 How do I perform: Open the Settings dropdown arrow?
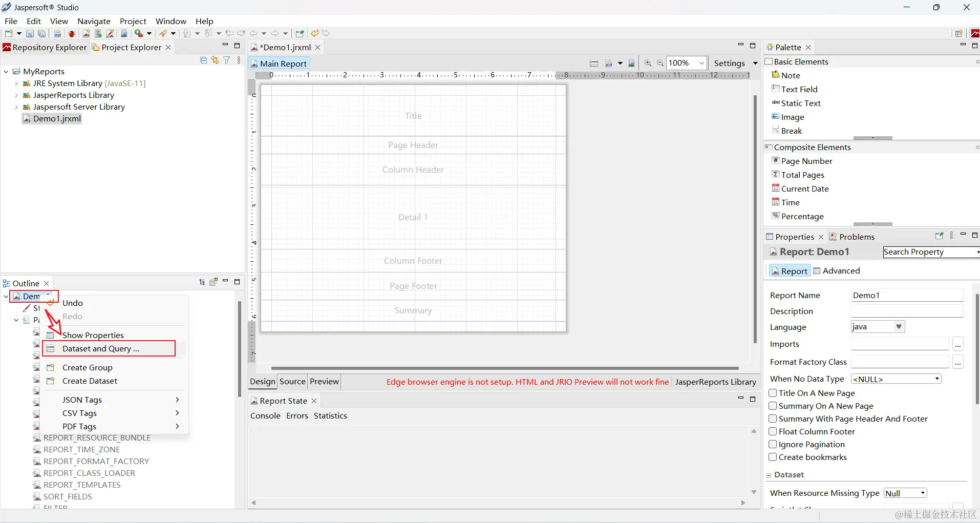(755, 63)
